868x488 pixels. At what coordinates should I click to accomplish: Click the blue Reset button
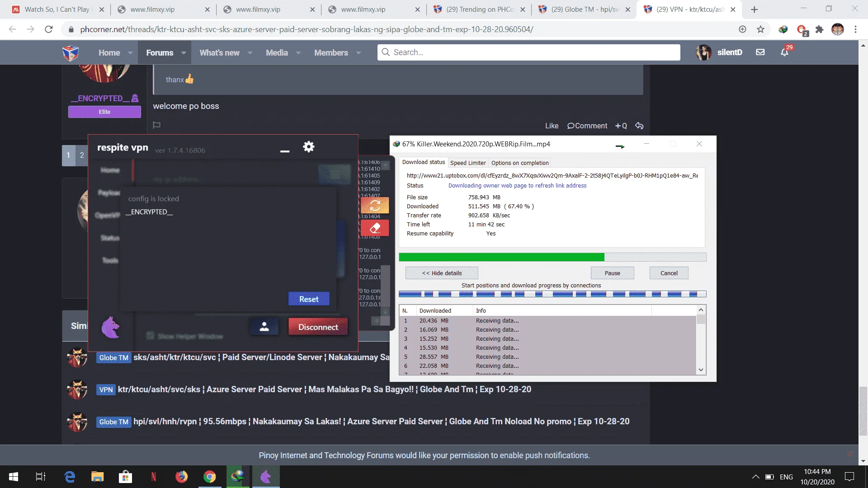[309, 299]
